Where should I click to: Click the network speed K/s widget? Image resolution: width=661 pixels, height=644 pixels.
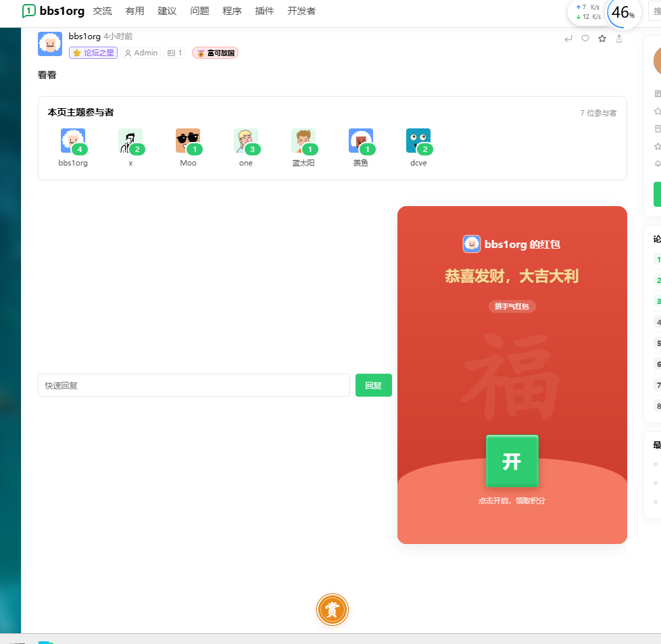[x=589, y=11]
